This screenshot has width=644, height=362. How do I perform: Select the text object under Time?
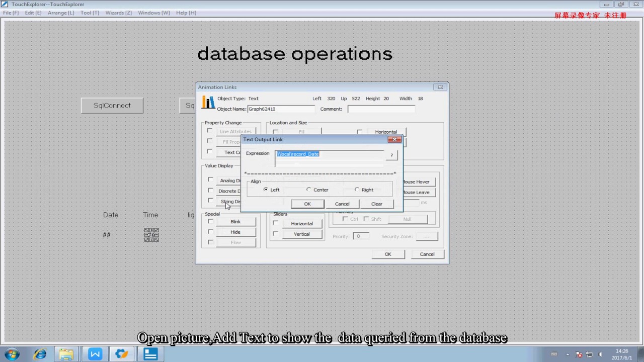(x=151, y=235)
